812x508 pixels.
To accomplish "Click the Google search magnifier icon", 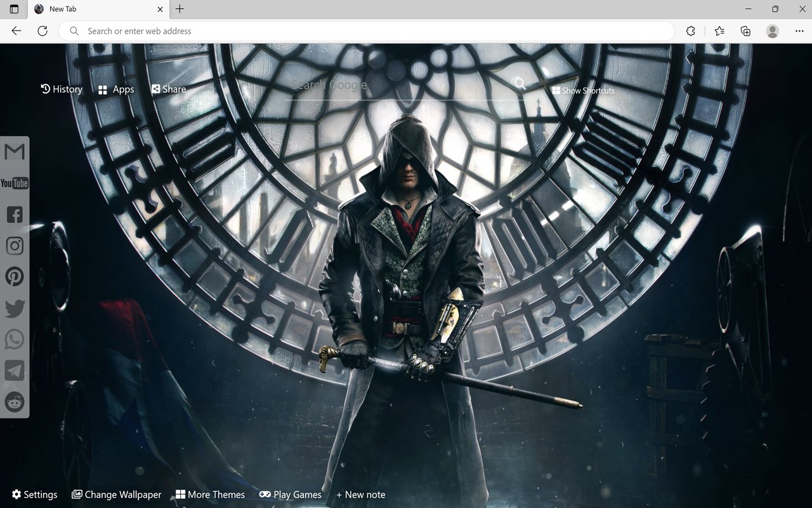I will pyautogui.click(x=520, y=84).
